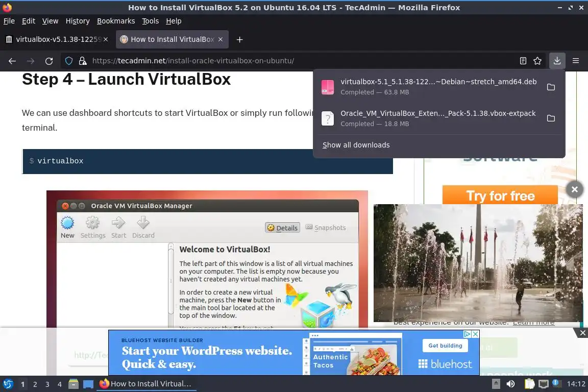Open the tracking protection shield
Screen dimensions: 588x392
pyautogui.click(x=69, y=61)
